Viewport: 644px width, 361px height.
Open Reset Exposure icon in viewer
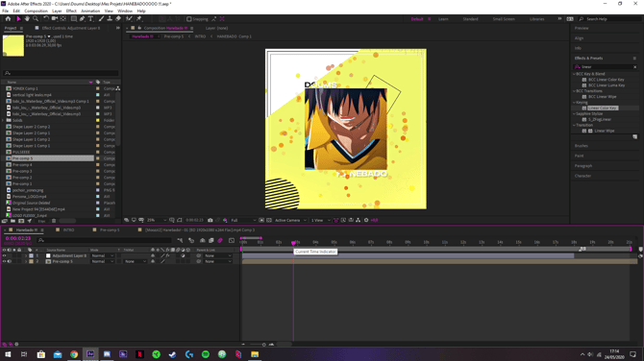[x=366, y=220]
